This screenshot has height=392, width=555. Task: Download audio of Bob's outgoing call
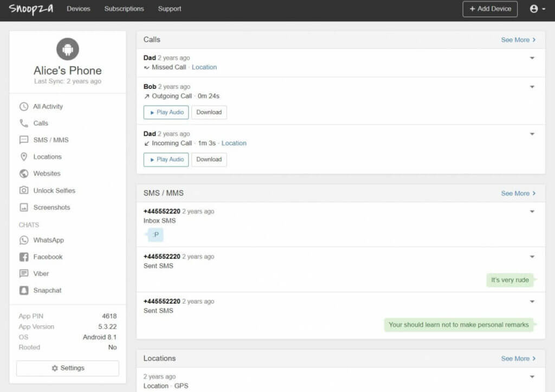[x=209, y=112]
